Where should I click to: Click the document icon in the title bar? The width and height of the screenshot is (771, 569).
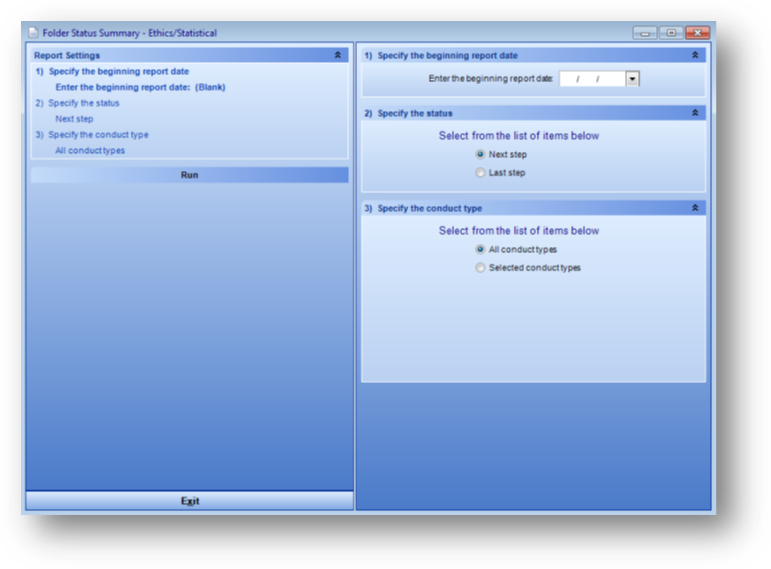pos(32,33)
